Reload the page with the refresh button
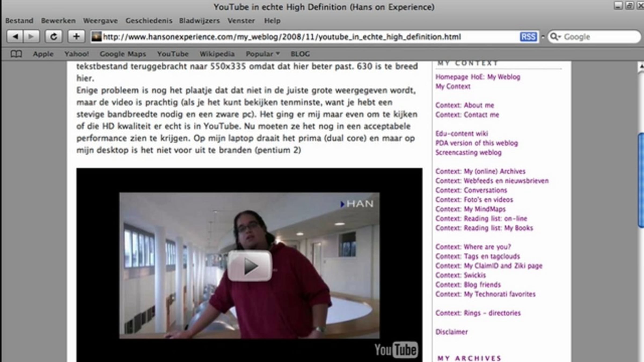The image size is (644, 362). pyautogui.click(x=54, y=36)
